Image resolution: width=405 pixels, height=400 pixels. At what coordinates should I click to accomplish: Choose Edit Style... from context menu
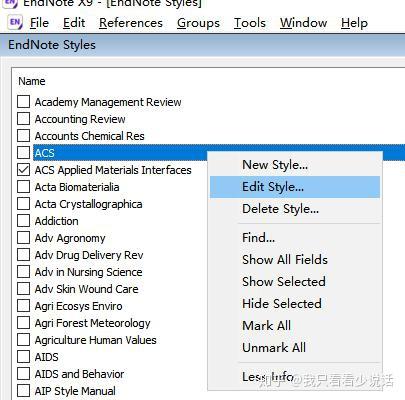pyautogui.click(x=295, y=187)
